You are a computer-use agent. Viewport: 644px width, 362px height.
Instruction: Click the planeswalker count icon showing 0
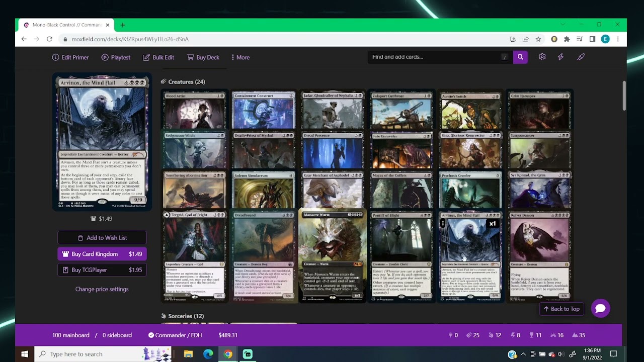tap(451, 335)
